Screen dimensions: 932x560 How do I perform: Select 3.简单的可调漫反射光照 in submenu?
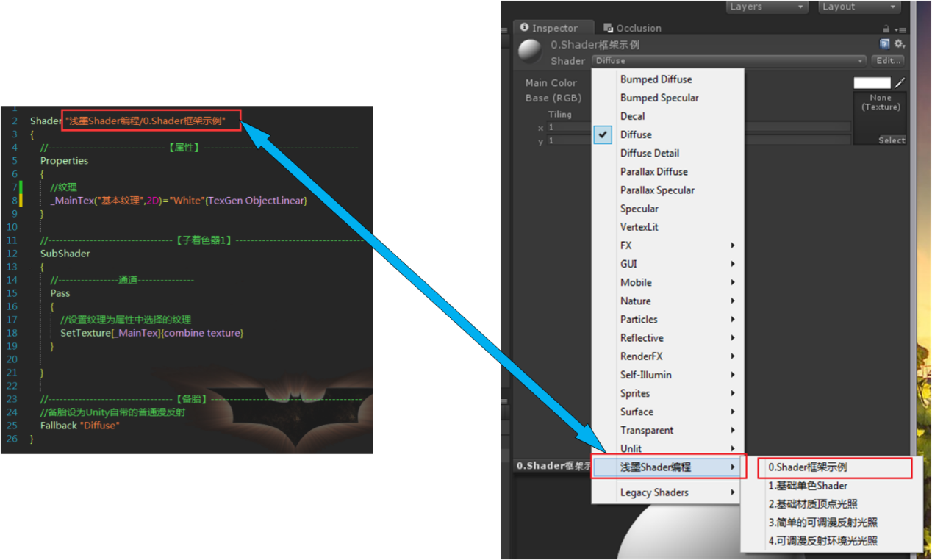point(832,523)
